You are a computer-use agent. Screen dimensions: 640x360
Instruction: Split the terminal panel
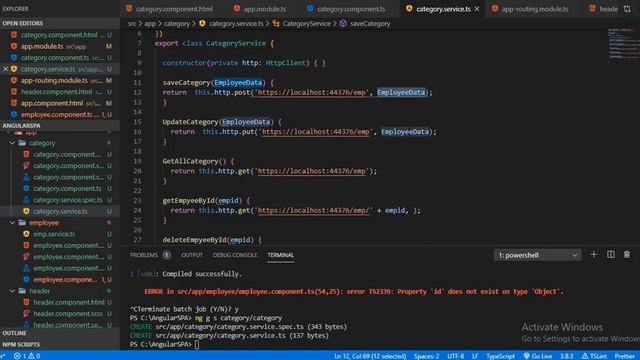tap(611, 255)
